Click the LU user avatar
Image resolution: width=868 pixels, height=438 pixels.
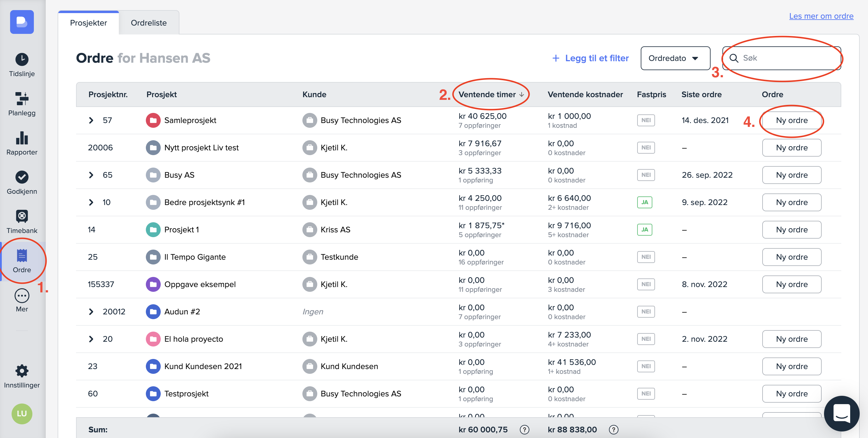click(22, 414)
